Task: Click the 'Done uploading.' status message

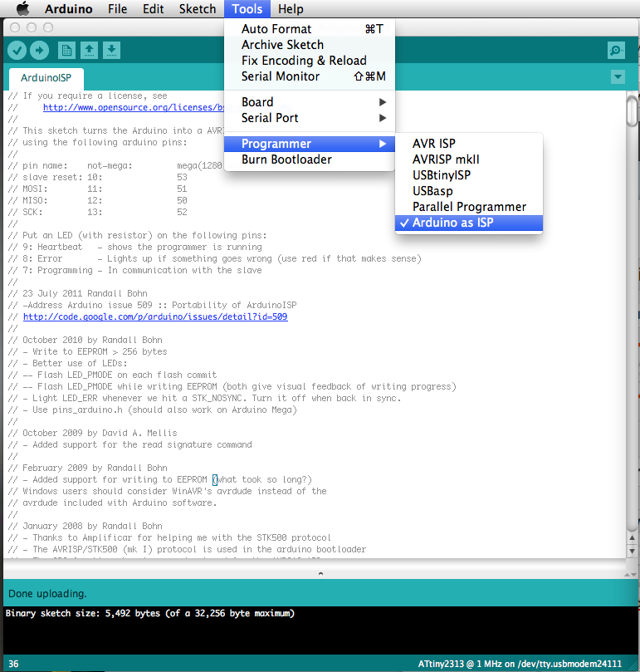Action: 47,594
